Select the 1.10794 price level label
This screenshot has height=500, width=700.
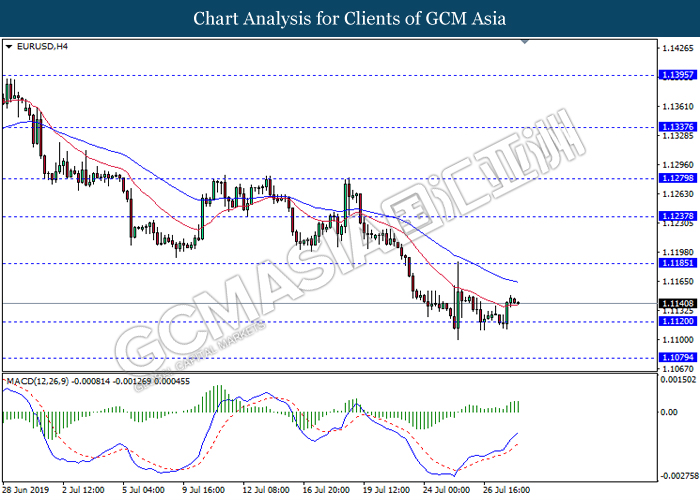pyautogui.click(x=678, y=357)
